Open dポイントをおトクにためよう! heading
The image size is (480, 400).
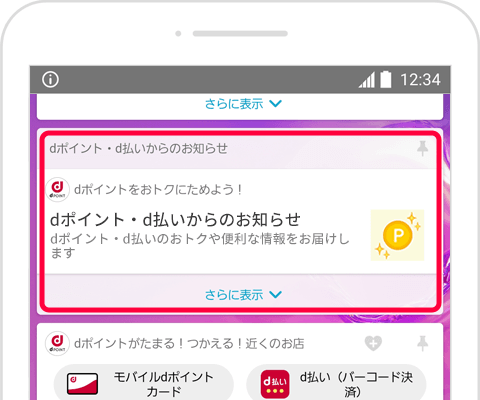click(158, 190)
